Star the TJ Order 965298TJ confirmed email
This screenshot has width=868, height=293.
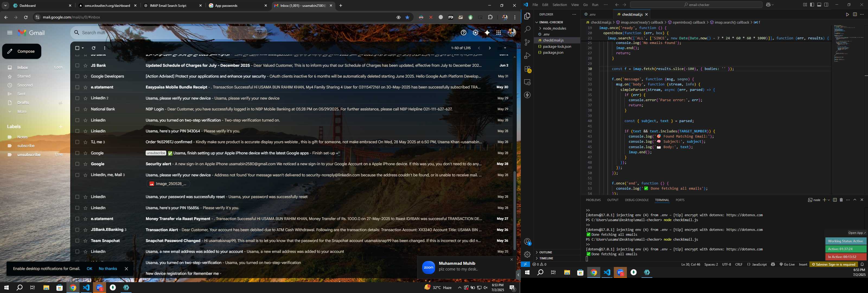[86, 142]
